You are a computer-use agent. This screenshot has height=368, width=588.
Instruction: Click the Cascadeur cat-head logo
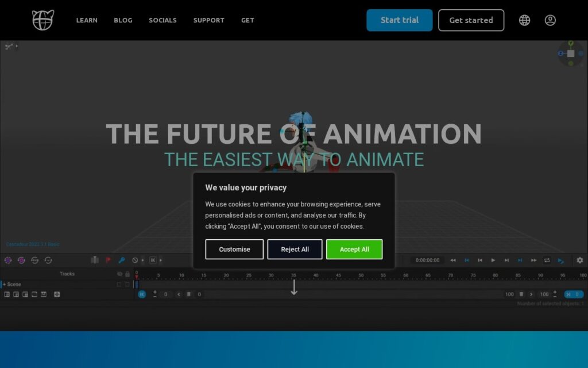coord(42,20)
